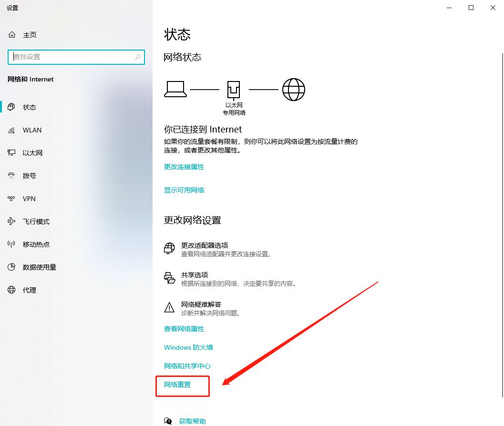
Task: Click the 代理 globe icon
Action: coord(11,290)
